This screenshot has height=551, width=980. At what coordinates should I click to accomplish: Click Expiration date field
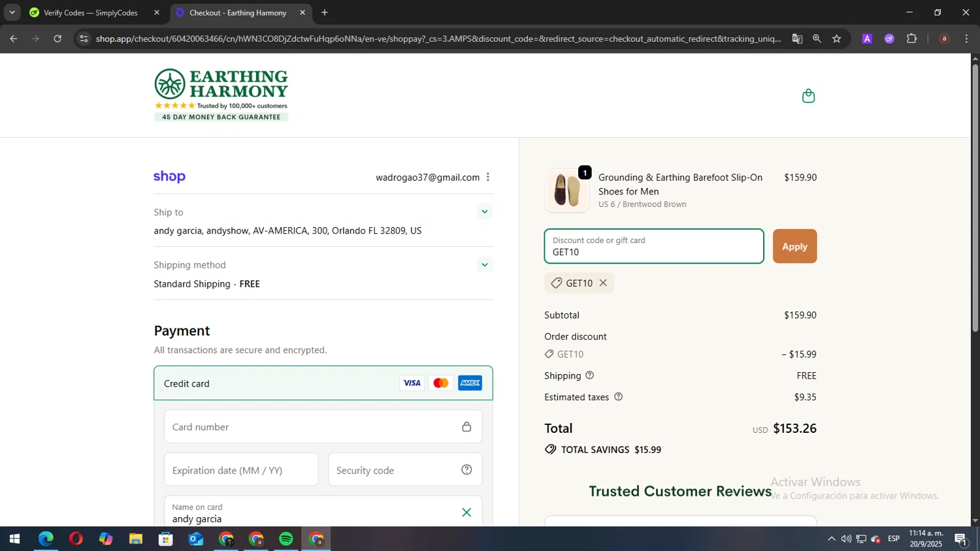click(x=241, y=469)
